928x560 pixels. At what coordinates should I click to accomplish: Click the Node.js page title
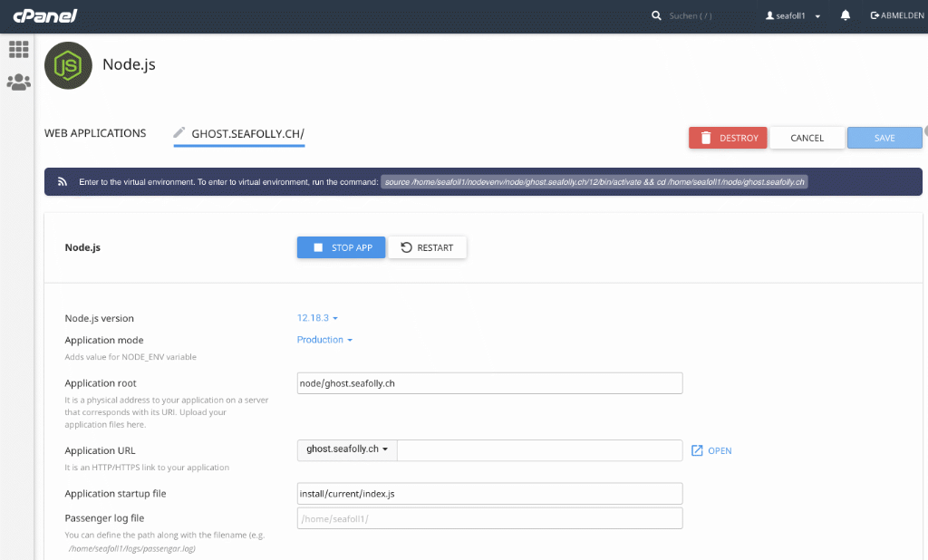click(x=129, y=64)
